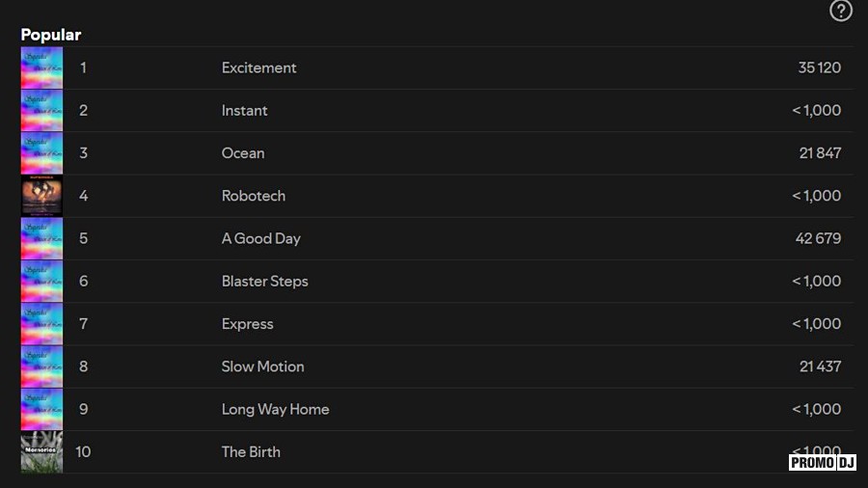The image size is (868, 488).
Task: Click the Robotech album artwork thumbnail
Action: click(x=41, y=196)
